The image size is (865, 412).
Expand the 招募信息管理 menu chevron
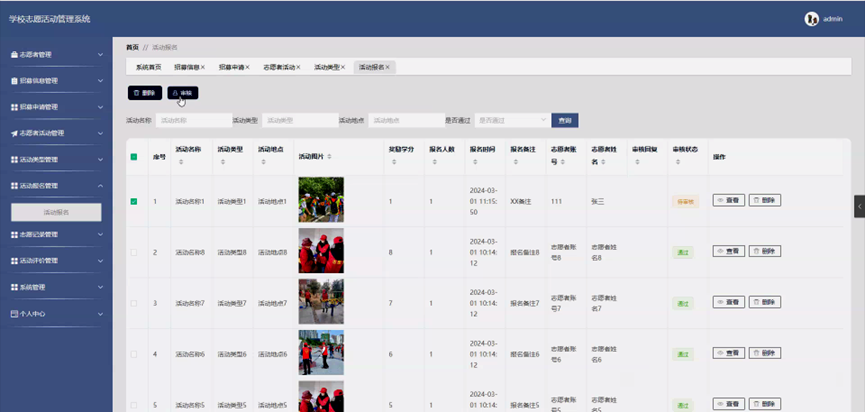pos(100,81)
